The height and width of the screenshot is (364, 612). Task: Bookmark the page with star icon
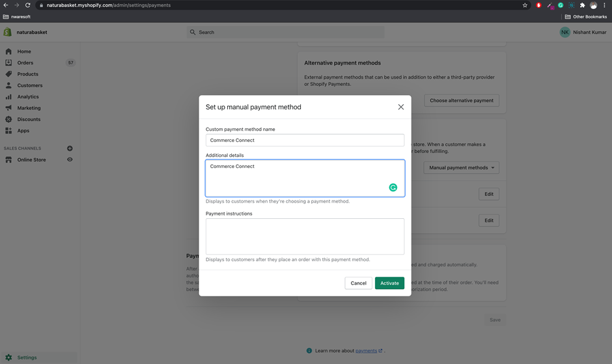[525, 5]
